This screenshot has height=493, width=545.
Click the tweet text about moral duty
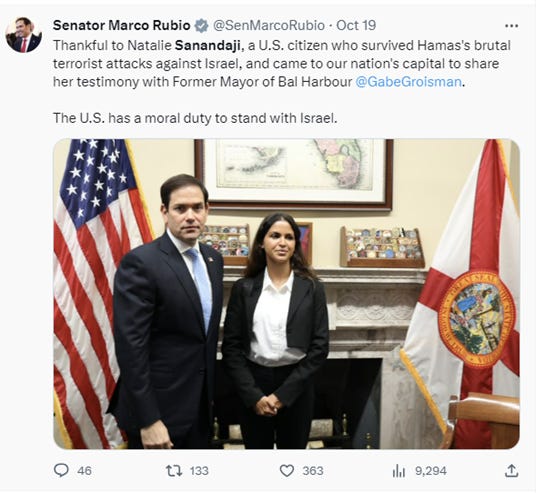tap(195, 118)
